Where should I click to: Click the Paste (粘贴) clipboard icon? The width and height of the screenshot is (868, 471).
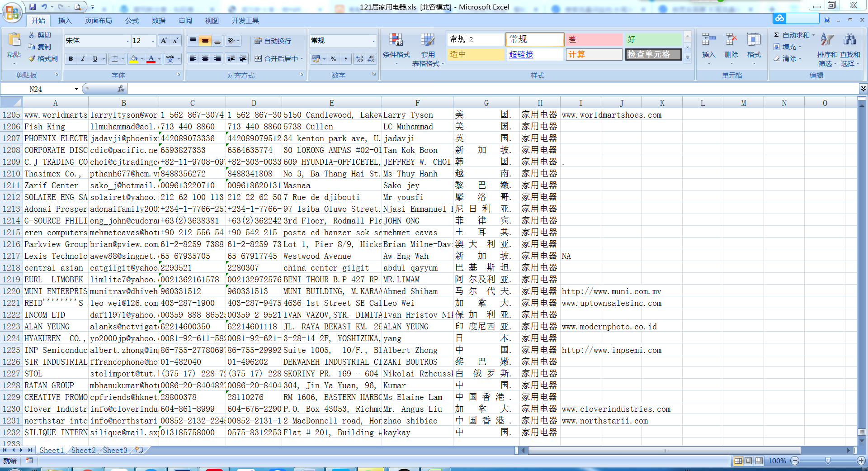click(x=14, y=40)
